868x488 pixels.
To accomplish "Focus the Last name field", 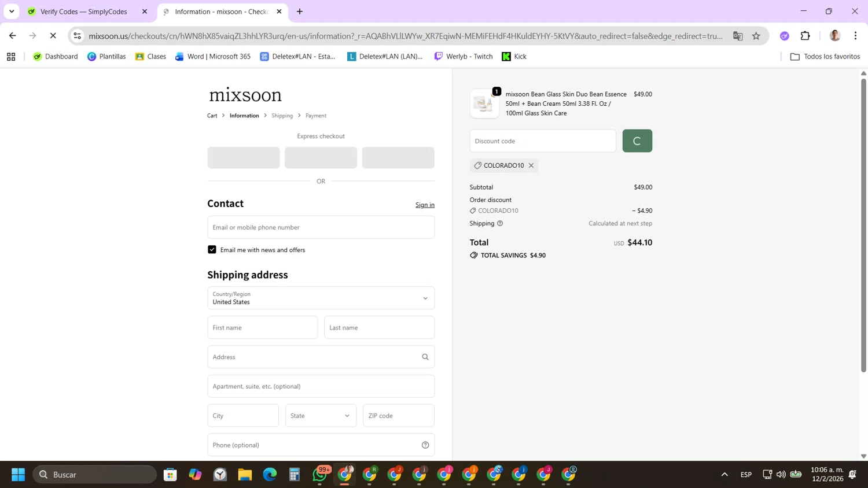I will click(380, 327).
